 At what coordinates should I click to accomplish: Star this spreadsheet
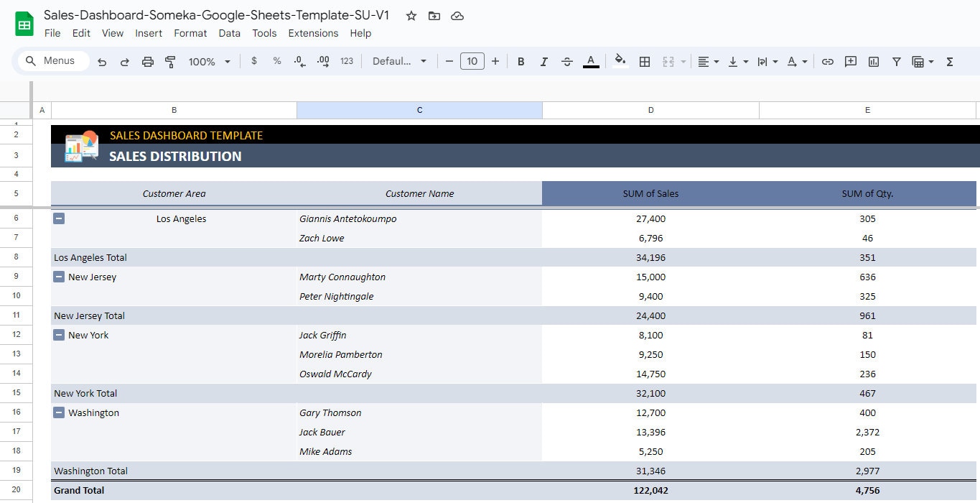tap(411, 15)
